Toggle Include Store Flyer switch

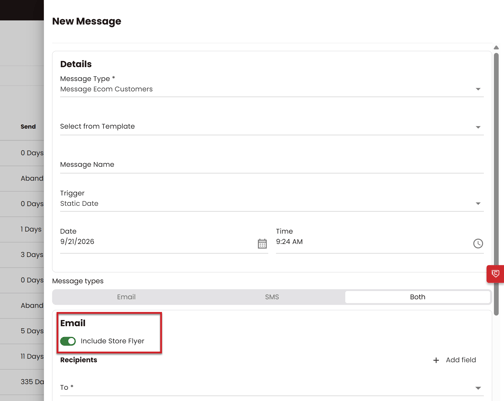pyautogui.click(x=68, y=341)
